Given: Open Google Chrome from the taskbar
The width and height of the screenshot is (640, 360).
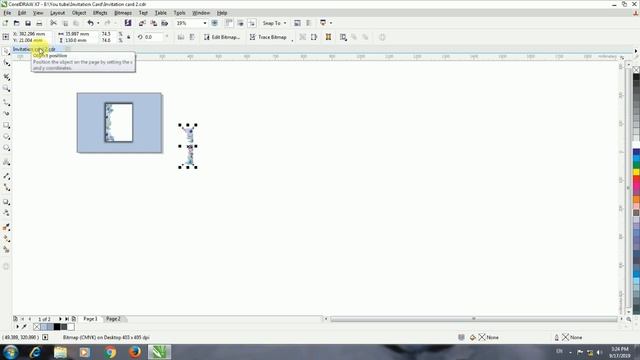Looking at the screenshot, I should click(x=110, y=352).
